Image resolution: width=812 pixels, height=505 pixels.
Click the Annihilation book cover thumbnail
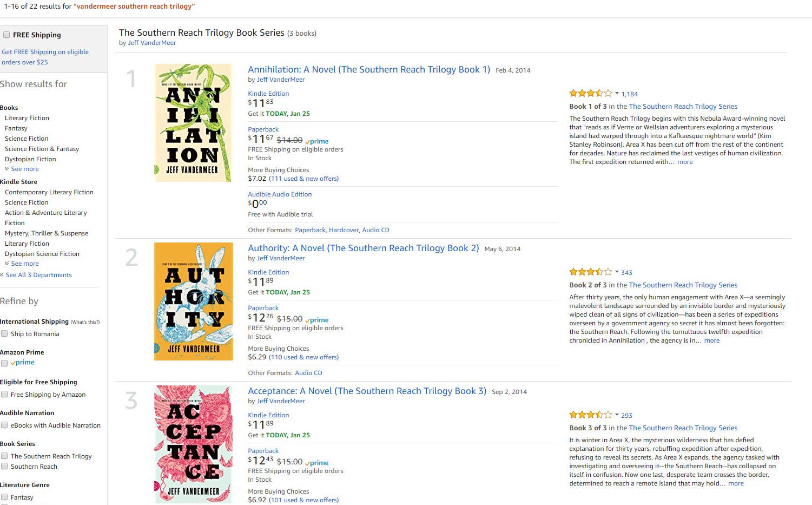[x=193, y=123]
